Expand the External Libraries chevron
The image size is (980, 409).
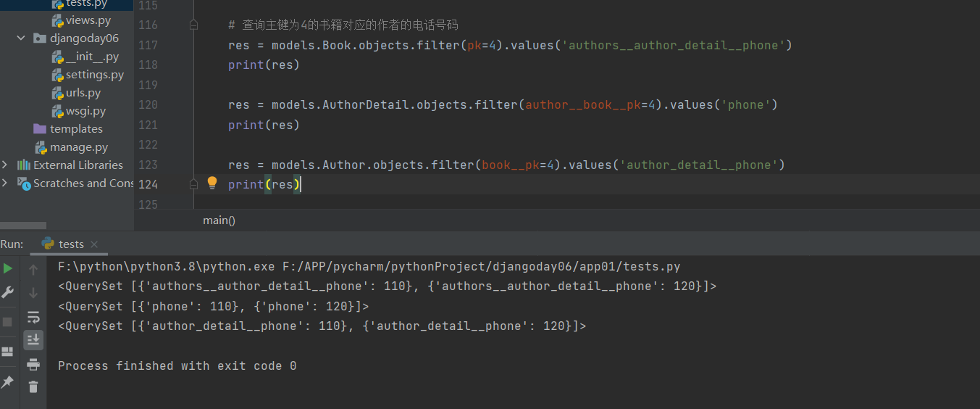pyautogui.click(x=5, y=165)
